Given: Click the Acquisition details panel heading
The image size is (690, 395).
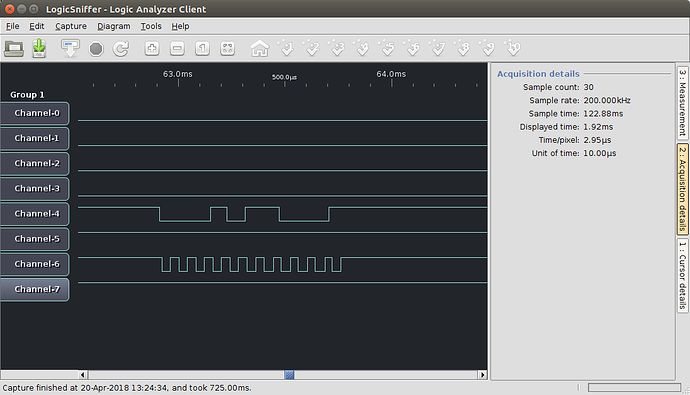Looking at the screenshot, I should point(538,74).
